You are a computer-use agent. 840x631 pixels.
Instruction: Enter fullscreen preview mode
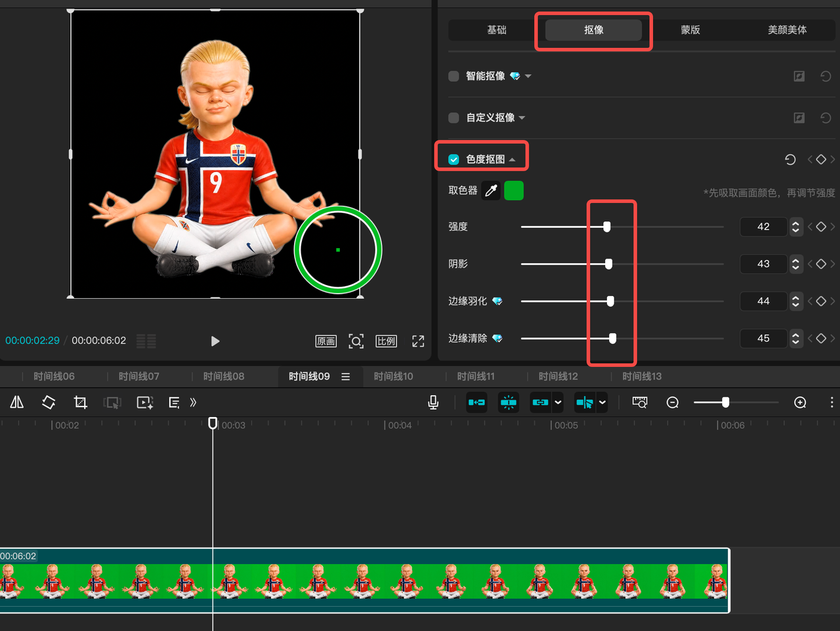click(418, 341)
